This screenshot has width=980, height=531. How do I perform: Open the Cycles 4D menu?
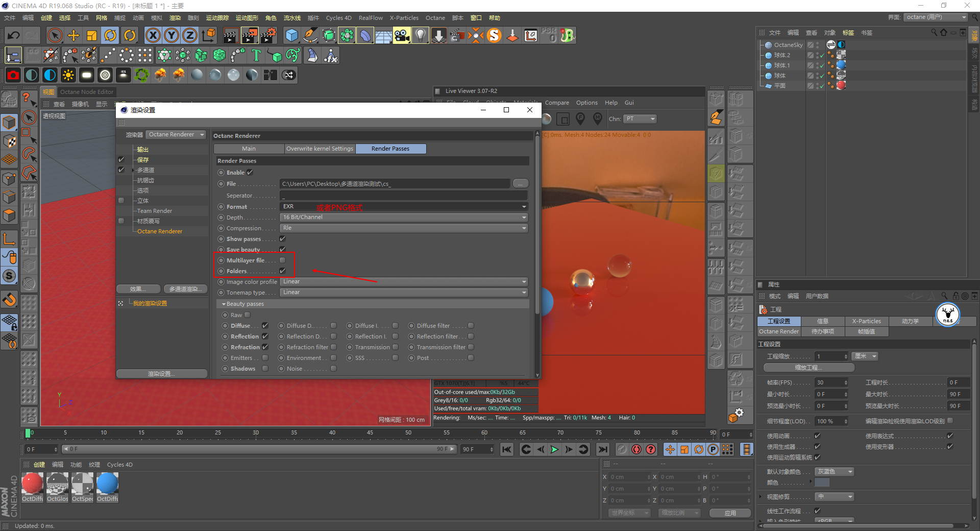pos(339,18)
